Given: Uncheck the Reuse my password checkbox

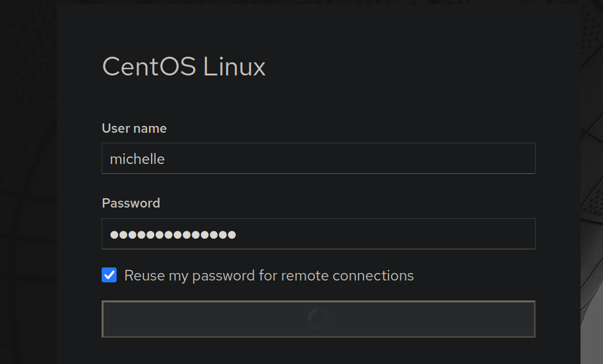Looking at the screenshot, I should click(109, 275).
